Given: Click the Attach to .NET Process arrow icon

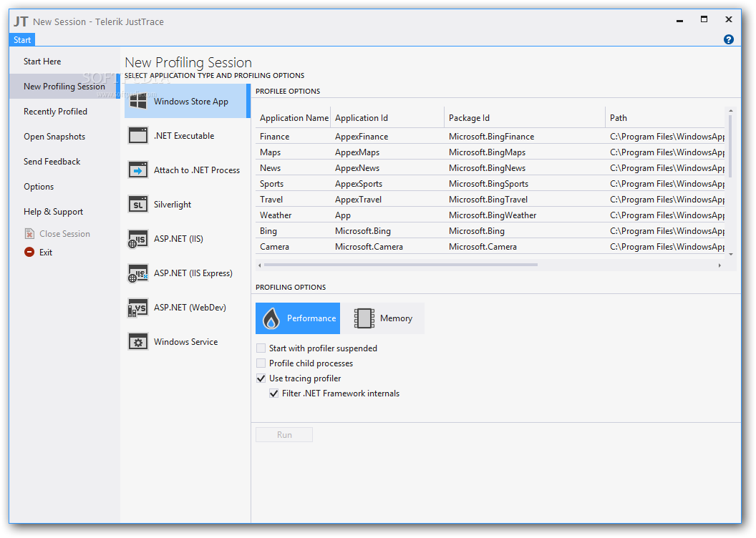Looking at the screenshot, I should [138, 170].
